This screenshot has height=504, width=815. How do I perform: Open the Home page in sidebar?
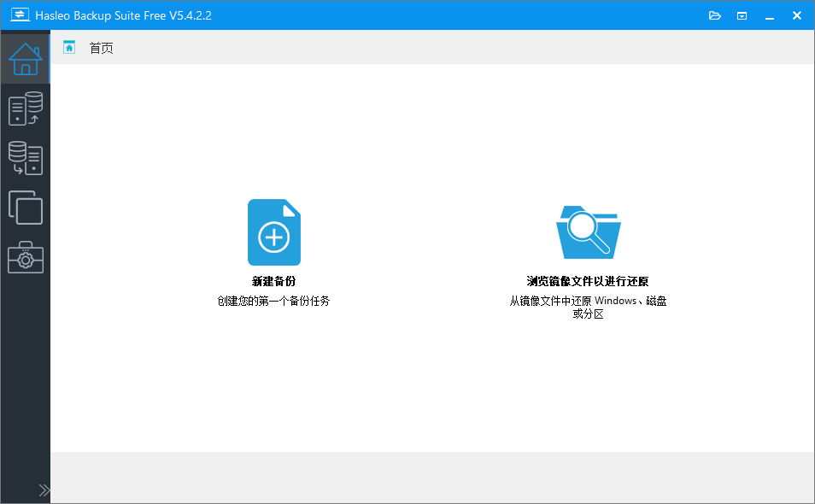[x=25, y=58]
